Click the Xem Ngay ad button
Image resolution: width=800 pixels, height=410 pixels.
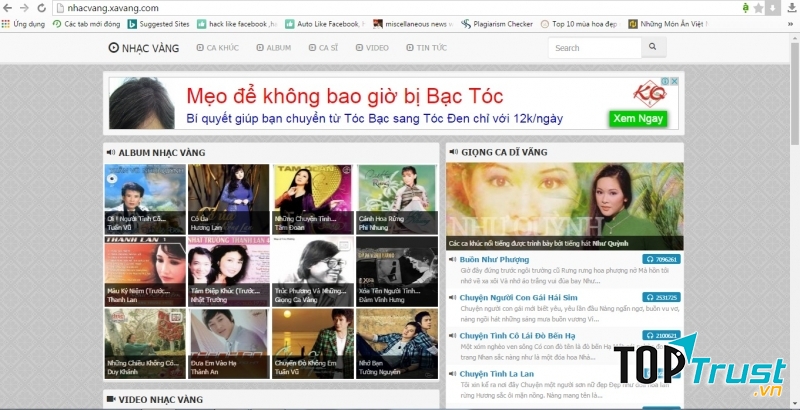638,119
